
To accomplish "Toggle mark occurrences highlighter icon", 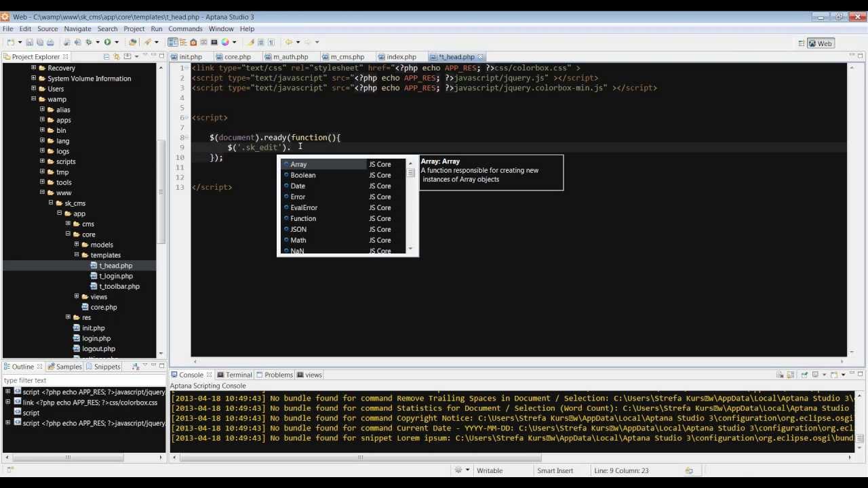I will click(250, 42).
